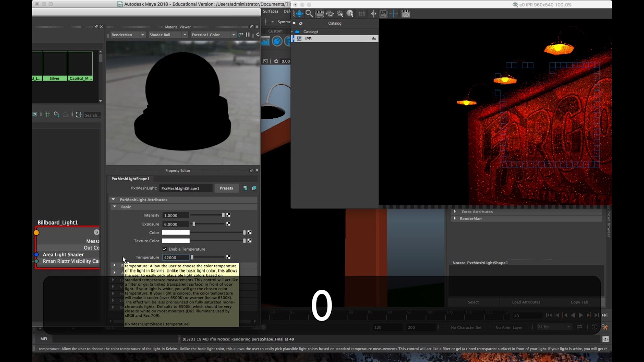Pause the Material Viewer render
The width and height of the screenshot is (644, 362).
coord(247,35)
